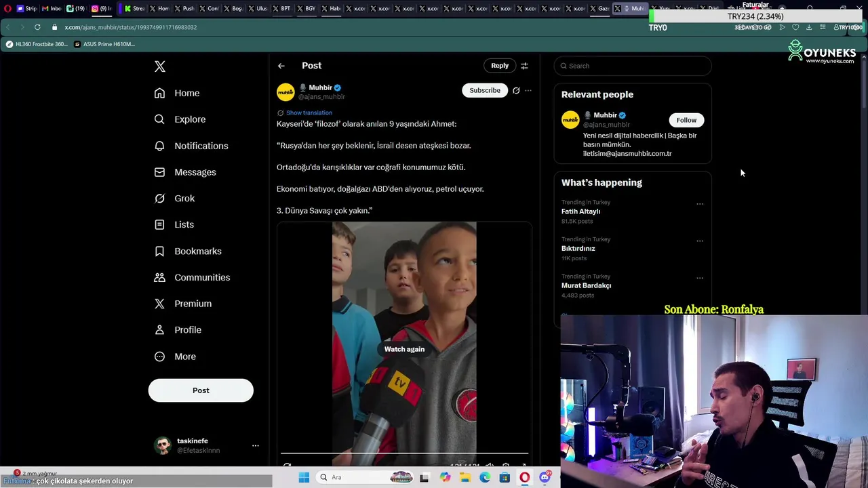The height and width of the screenshot is (488, 868).
Task: Click the Reply button
Action: (x=500, y=66)
